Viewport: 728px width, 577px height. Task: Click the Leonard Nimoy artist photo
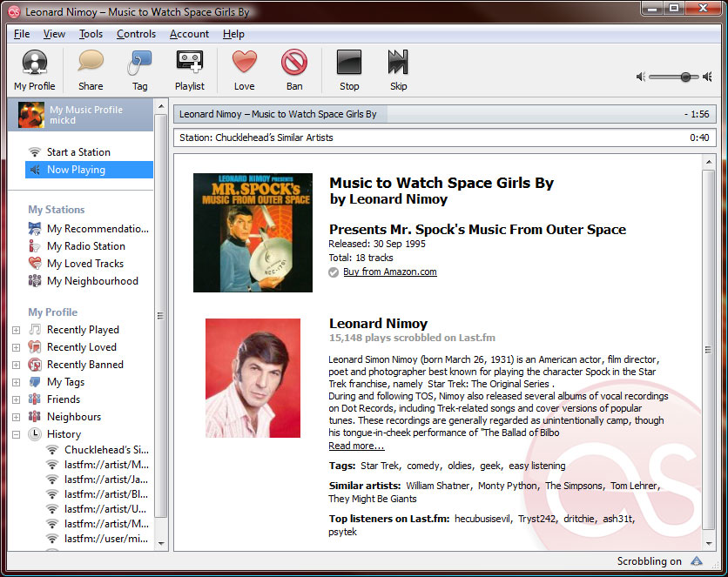pos(253,378)
